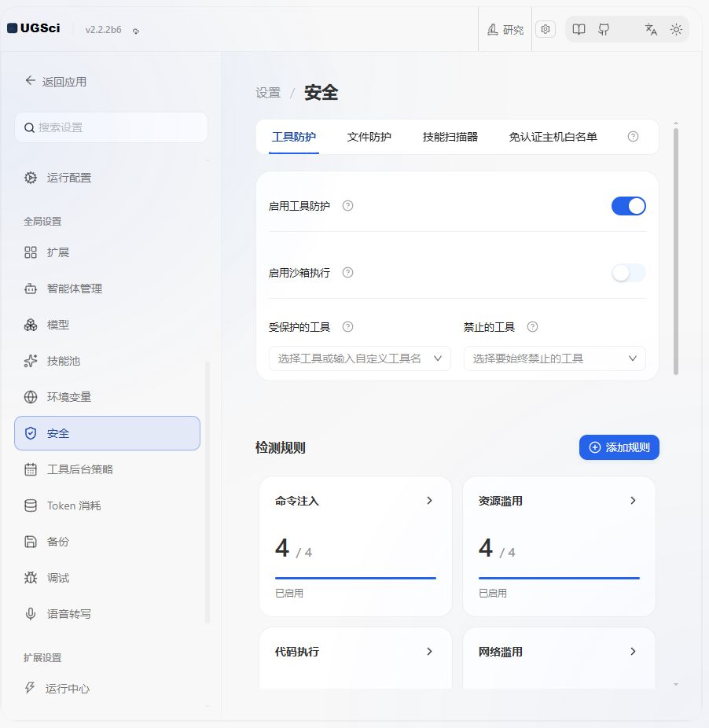Click the language translate icon
This screenshot has height=728, width=709.
[x=651, y=29]
